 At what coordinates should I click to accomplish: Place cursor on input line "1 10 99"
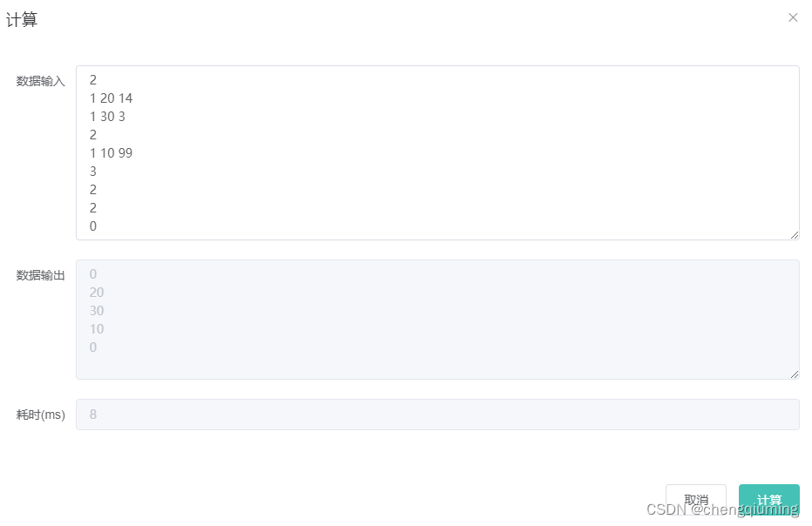[111, 153]
